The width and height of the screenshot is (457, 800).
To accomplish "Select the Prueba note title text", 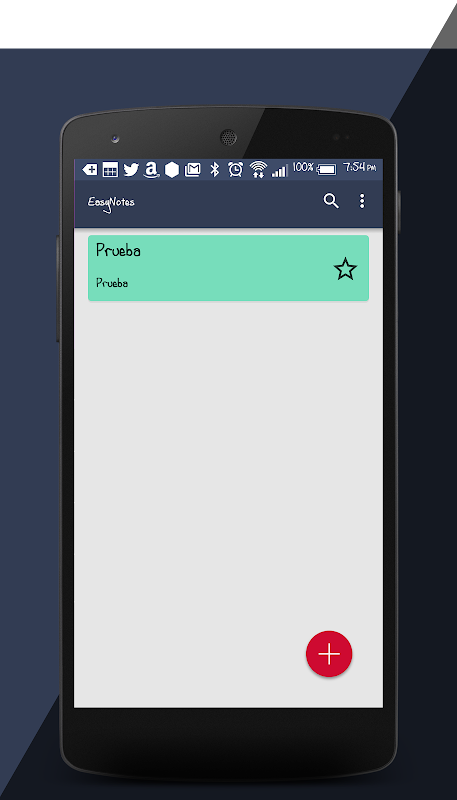I will [118, 250].
